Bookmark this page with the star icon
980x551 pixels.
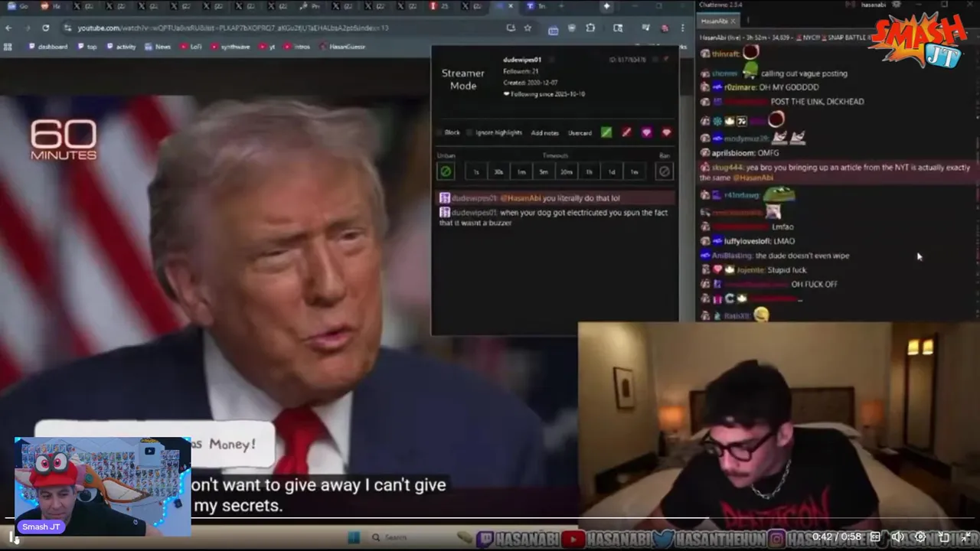tap(528, 28)
